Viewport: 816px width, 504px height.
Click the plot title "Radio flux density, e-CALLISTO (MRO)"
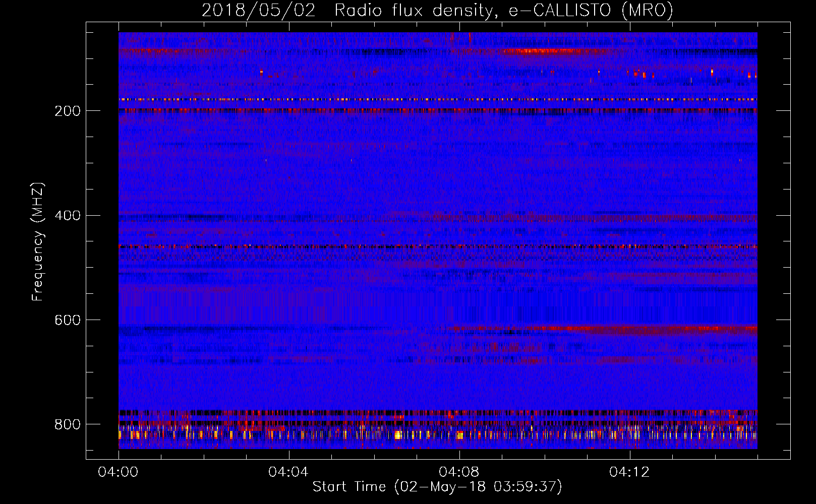tap(503, 11)
